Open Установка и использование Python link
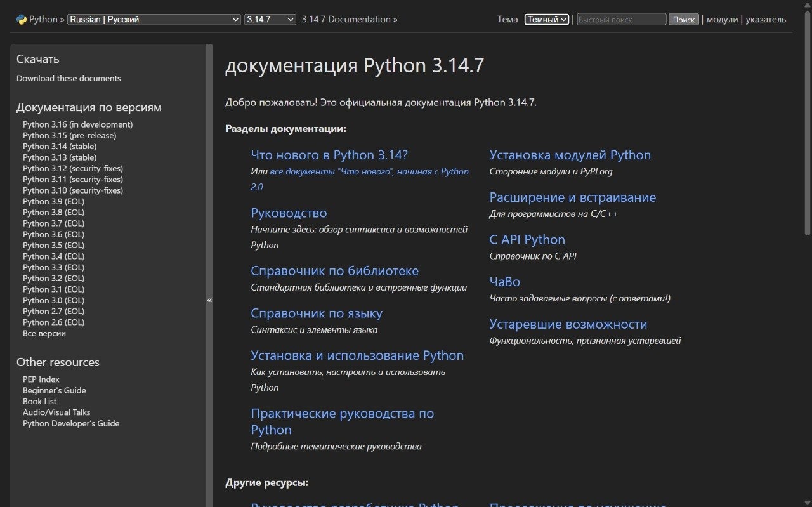This screenshot has height=507, width=812. pos(357,355)
